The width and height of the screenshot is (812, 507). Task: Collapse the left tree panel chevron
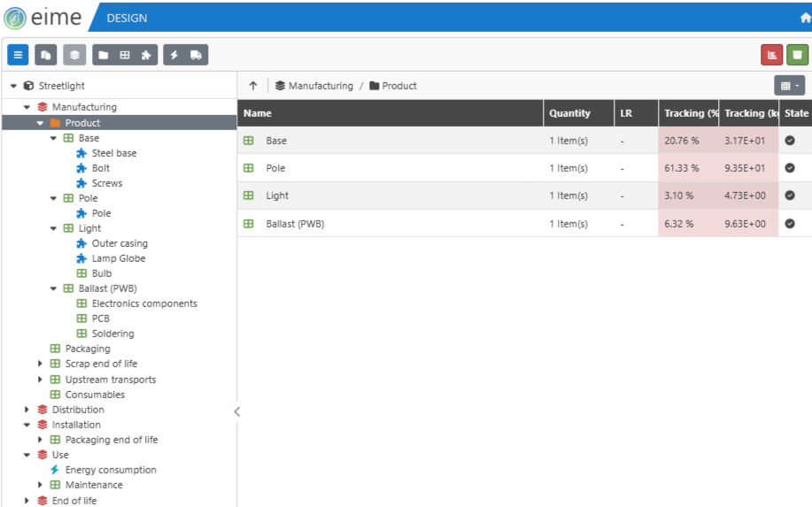tap(236, 411)
